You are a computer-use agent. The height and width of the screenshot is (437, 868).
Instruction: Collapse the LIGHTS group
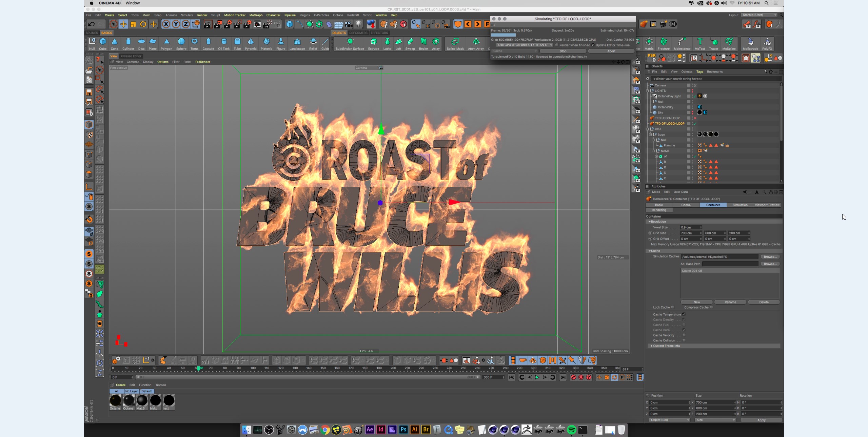pyautogui.click(x=647, y=91)
